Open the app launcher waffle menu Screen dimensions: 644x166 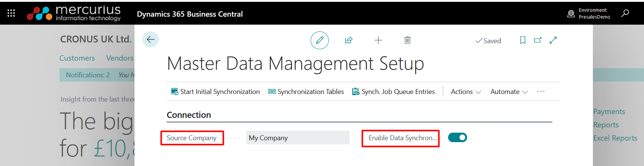(11, 13)
